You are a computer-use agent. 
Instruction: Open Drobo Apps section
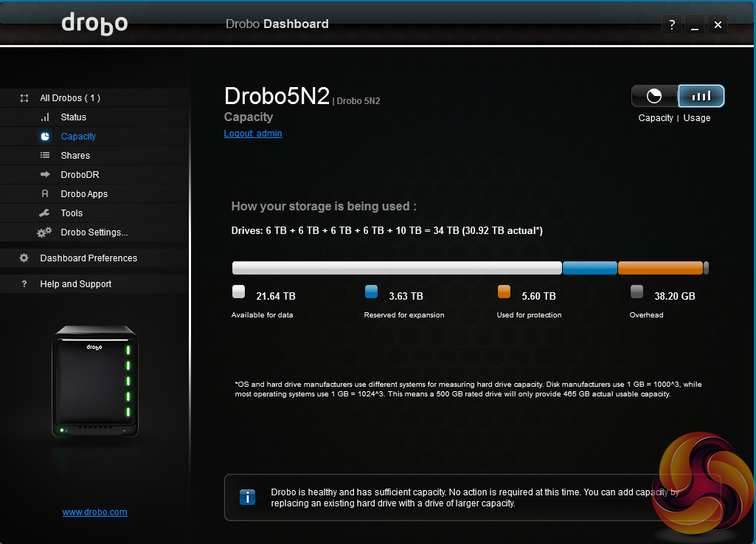pos(94,194)
